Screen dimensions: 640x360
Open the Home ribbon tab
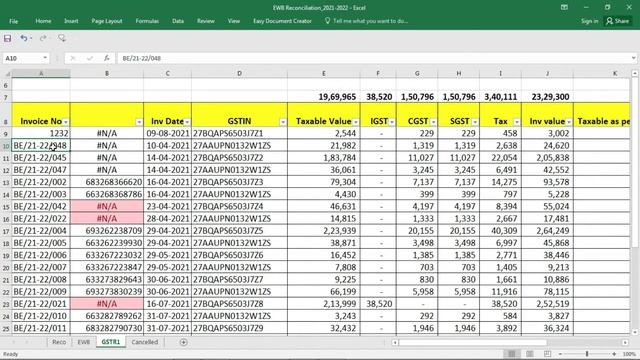coord(43,21)
